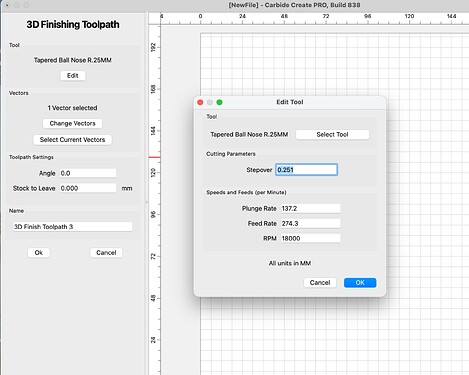Image resolution: width=469 pixels, height=375 pixels.
Task: Click Select Tool button in Edit Tool dialog
Action: [332, 135]
